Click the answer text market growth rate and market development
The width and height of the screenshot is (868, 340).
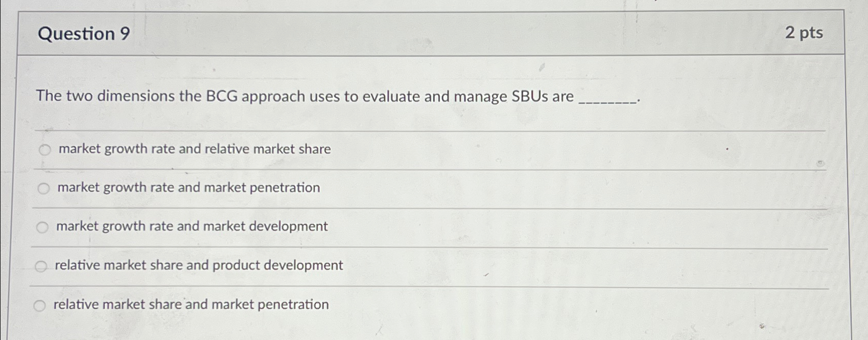(x=192, y=226)
